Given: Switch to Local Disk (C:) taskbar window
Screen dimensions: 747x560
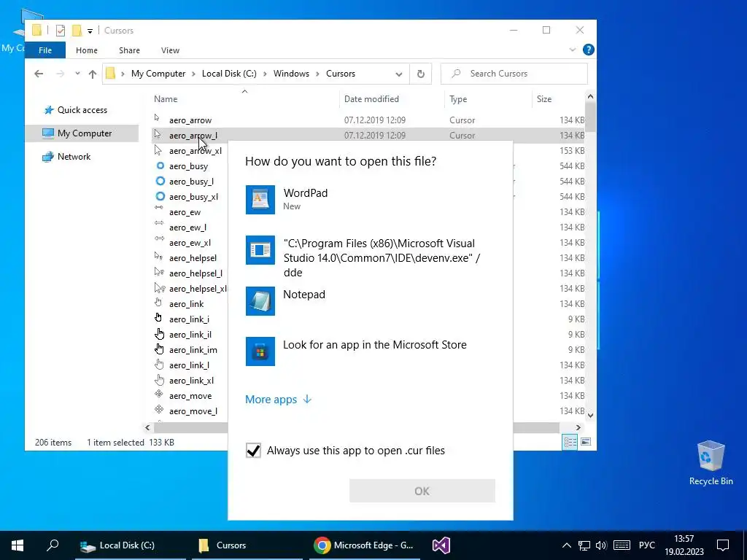Looking at the screenshot, I should [130, 545].
